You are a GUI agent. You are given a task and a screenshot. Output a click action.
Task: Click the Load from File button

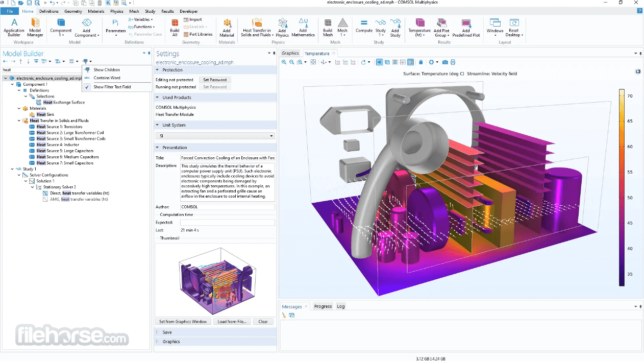coord(232,322)
